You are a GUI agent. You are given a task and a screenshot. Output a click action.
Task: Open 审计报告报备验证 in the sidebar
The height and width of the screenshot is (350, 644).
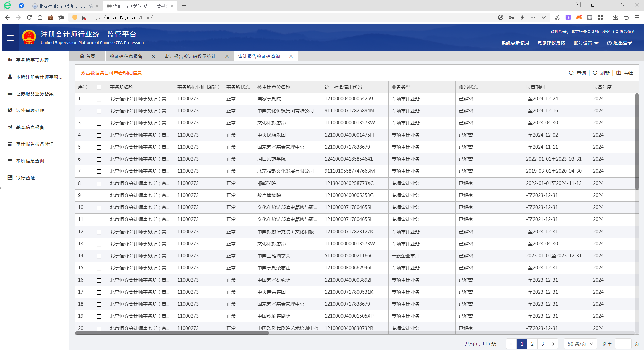[35, 144]
